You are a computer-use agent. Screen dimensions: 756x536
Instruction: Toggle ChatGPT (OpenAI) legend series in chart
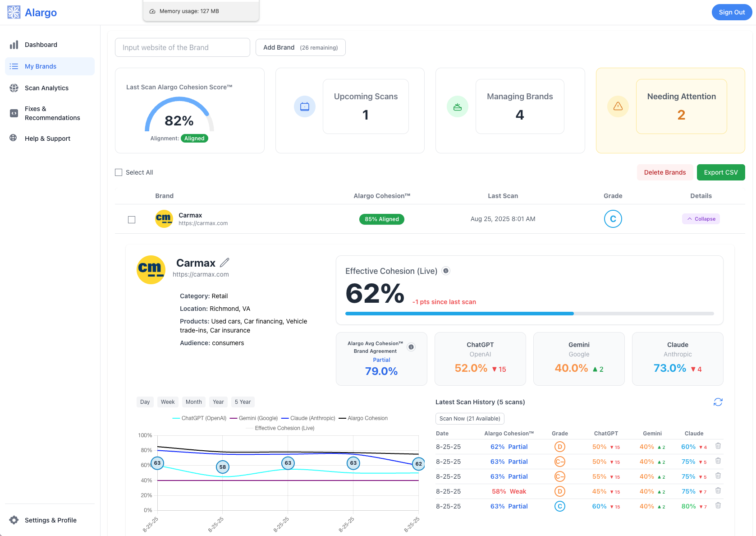[199, 418]
